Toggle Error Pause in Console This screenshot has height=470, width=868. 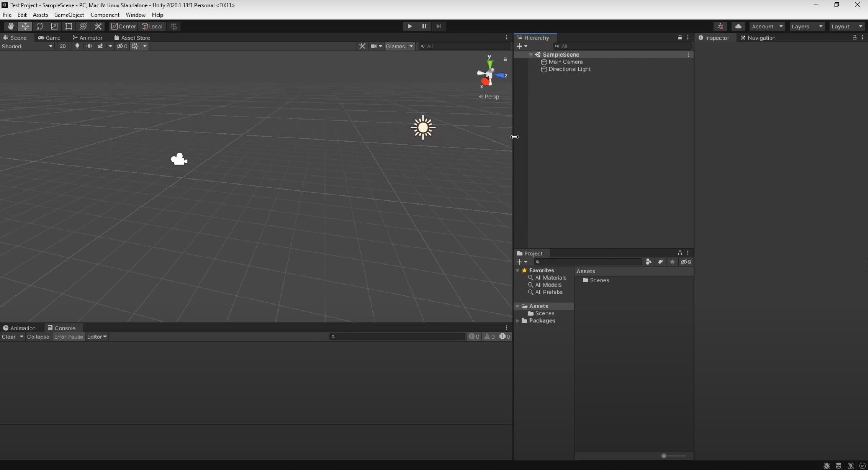click(x=68, y=337)
